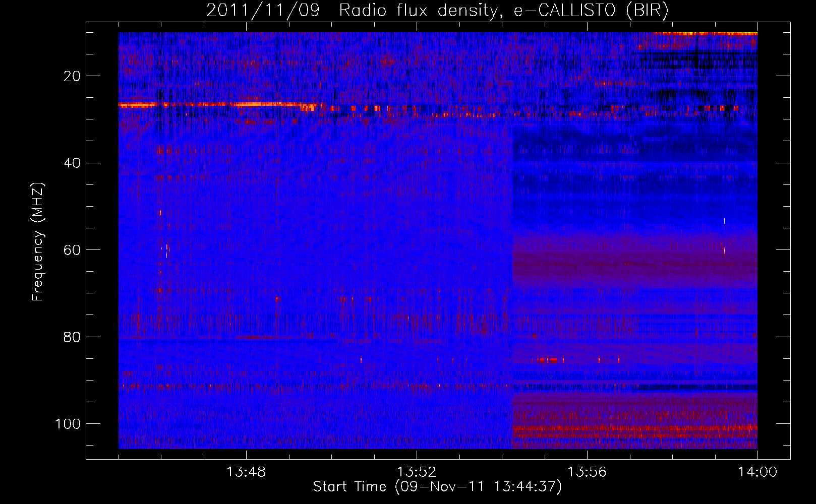The width and height of the screenshot is (816, 504).
Task: Click the 'Frequency (MHZ)' axis label
Action: [x=38, y=242]
